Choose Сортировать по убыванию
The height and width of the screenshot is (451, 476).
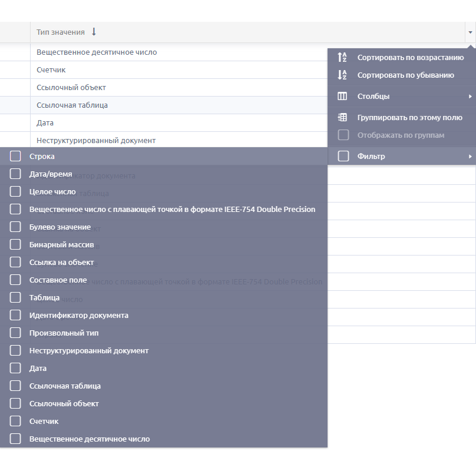[x=402, y=75]
